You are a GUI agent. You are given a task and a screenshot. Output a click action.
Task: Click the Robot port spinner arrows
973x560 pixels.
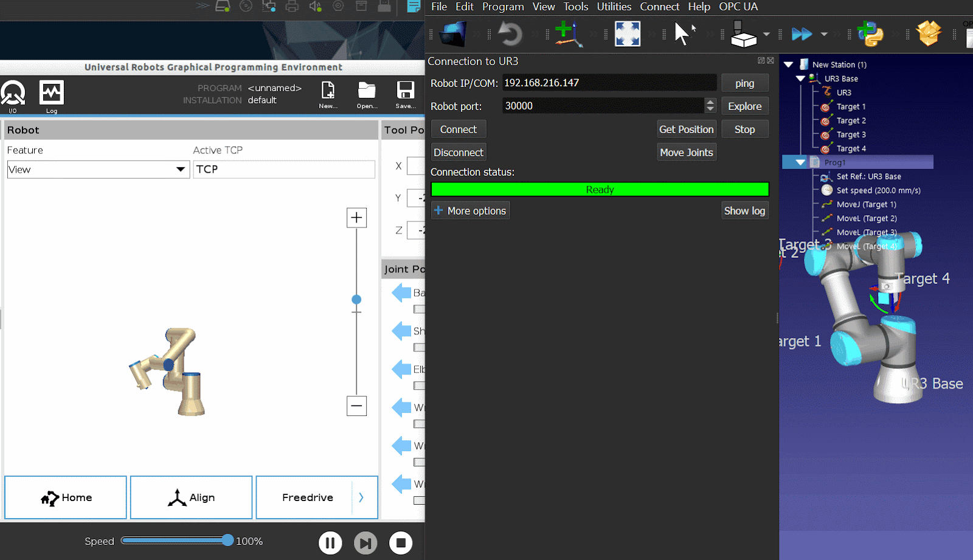(x=710, y=106)
